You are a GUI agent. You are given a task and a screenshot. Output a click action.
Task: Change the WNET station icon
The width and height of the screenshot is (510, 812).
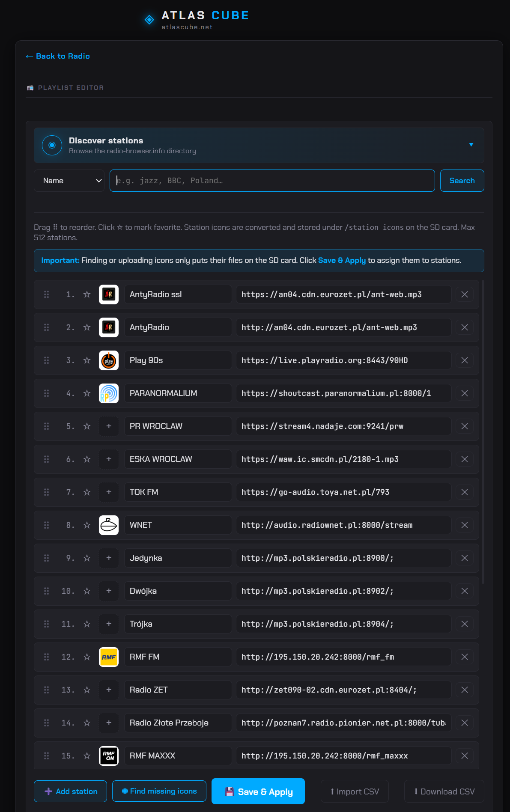(x=109, y=525)
